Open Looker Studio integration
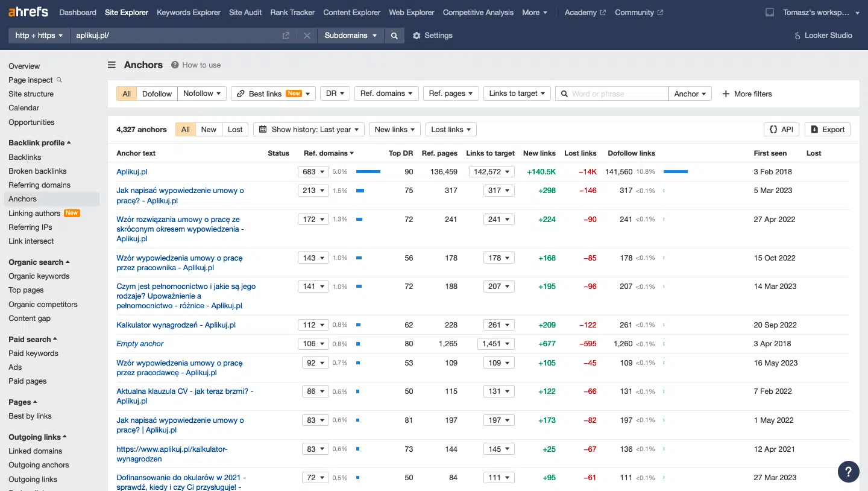 coord(823,36)
